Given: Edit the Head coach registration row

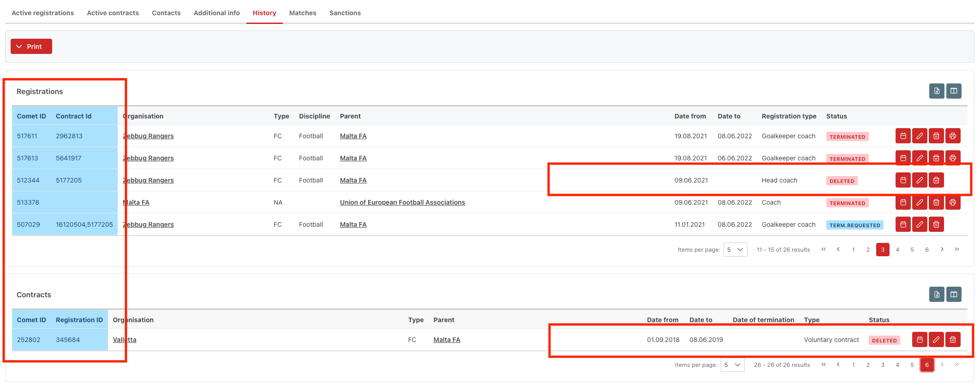Looking at the screenshot, I should (x=920, y=180).
